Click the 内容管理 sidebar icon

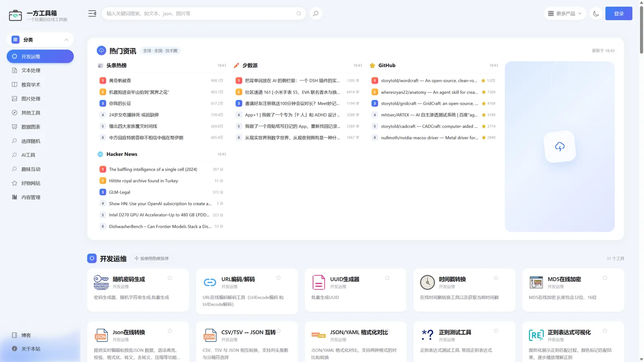14,197
